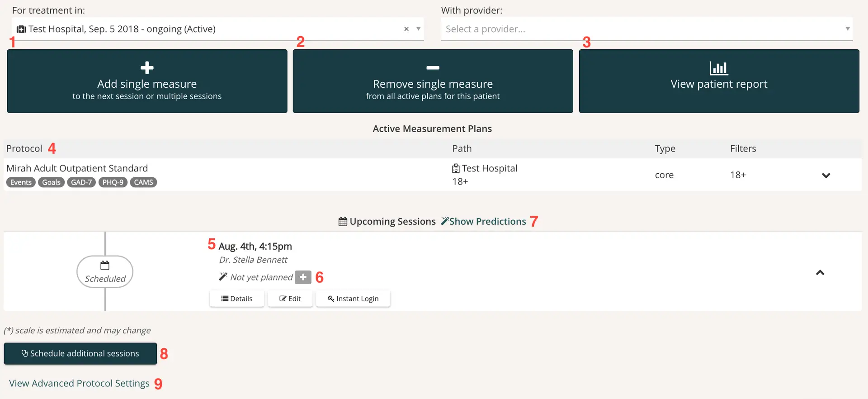Click Schedule additional sessions button
868x399 pixels.
pos(80,353)
